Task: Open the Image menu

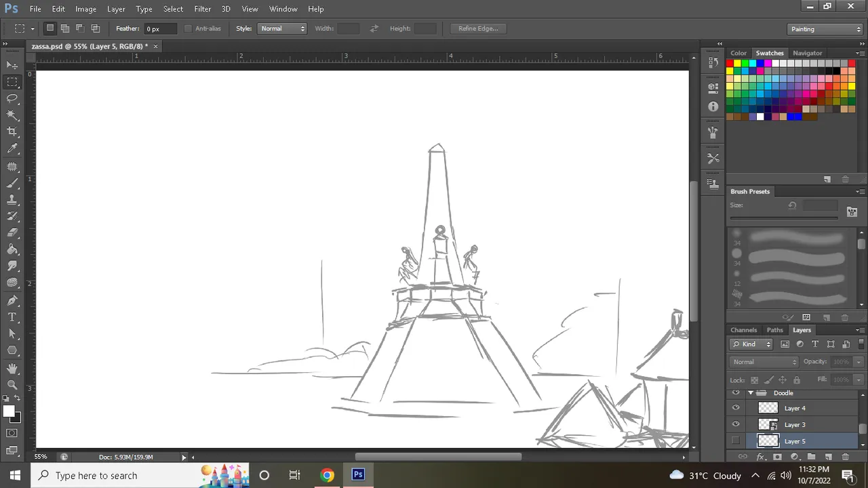Action: [85, 9]
